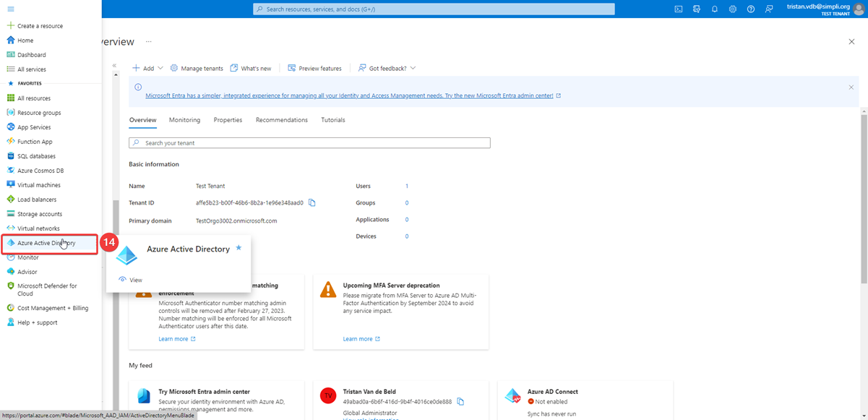Click View on the Azure Active Directory popup

click(135, 279)
